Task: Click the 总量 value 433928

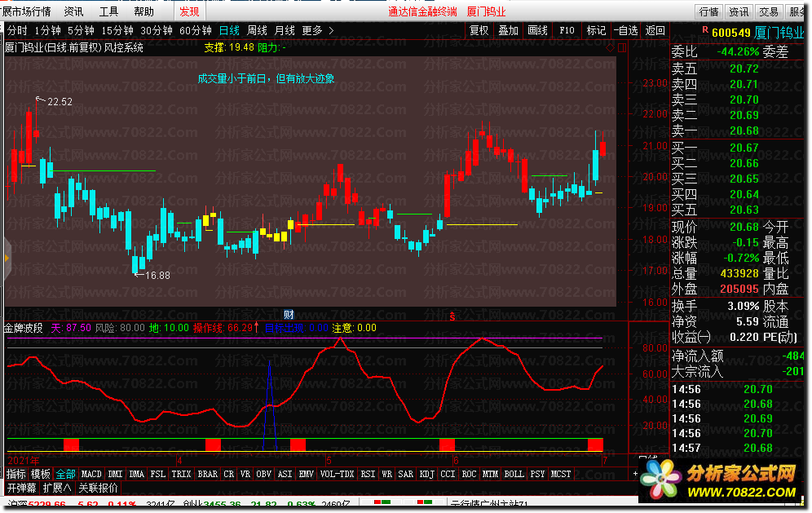Action: tap(739, 273)
